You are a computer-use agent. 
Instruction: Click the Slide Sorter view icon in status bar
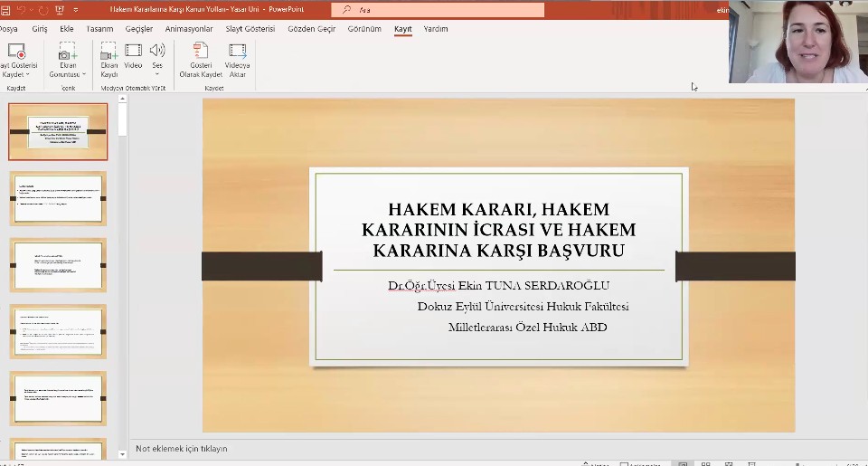[x=706, y=464]
